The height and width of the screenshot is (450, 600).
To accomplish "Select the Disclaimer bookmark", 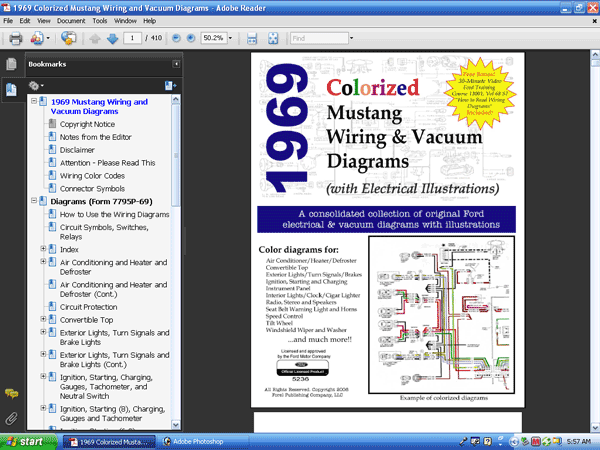I will 77,150.
